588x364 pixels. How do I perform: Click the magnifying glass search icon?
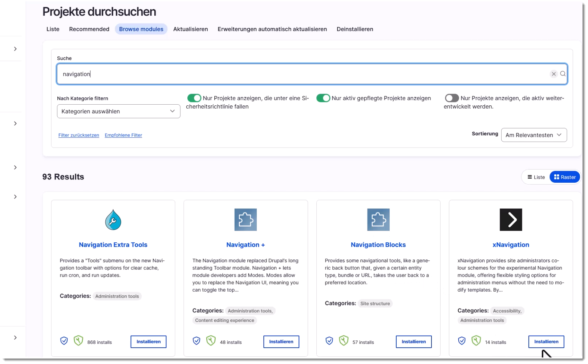[563, 74]
